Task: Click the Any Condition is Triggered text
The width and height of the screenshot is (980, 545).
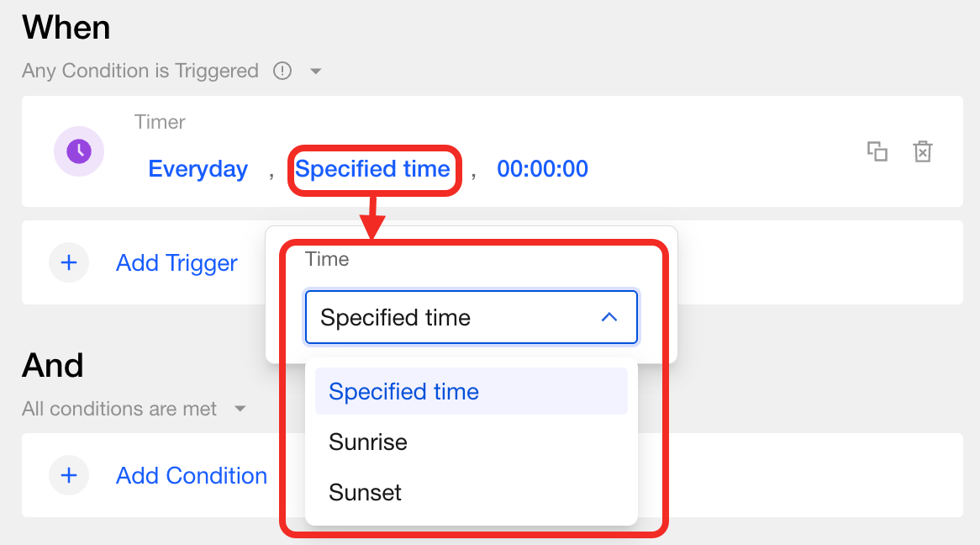Action: (140, 71)
